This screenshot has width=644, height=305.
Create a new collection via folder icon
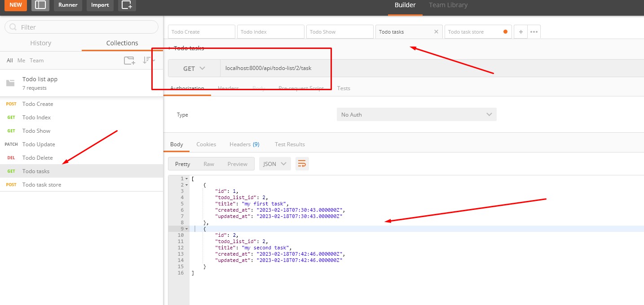coord(129,61)
